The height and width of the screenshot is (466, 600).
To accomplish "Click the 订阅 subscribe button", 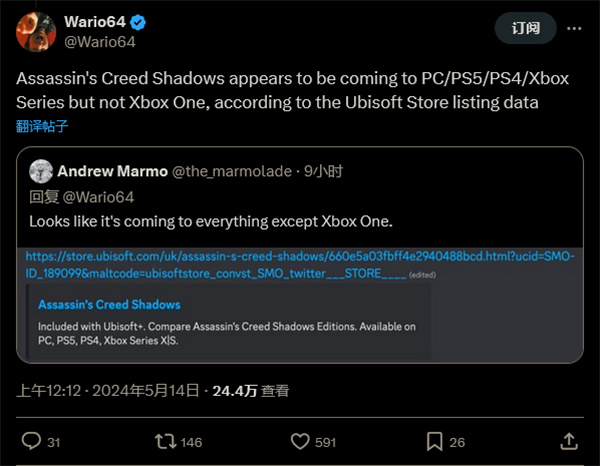I will (525, 28).
